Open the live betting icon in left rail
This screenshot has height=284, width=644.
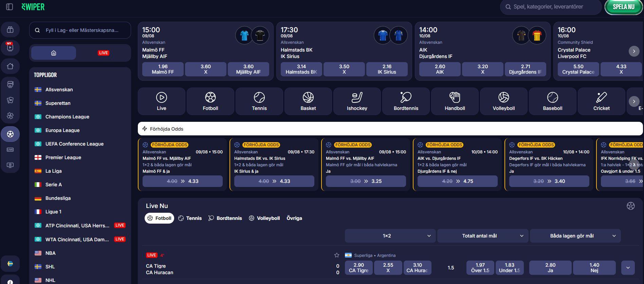10,150
